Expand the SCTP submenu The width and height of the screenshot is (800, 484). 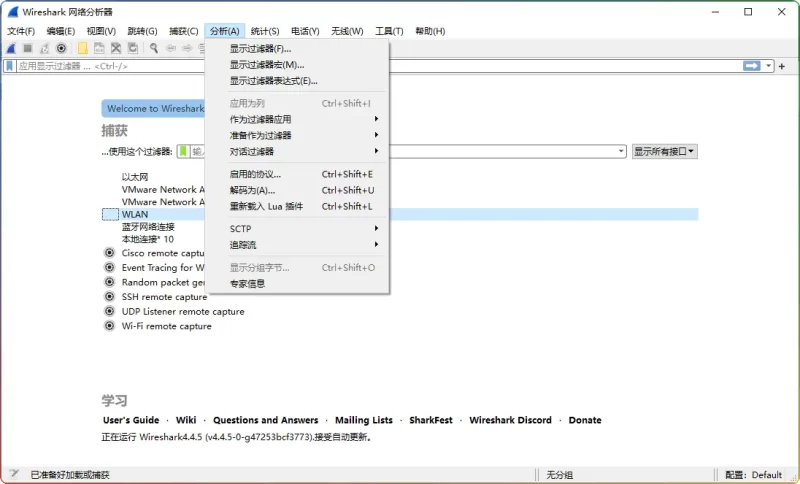[297, 228]
